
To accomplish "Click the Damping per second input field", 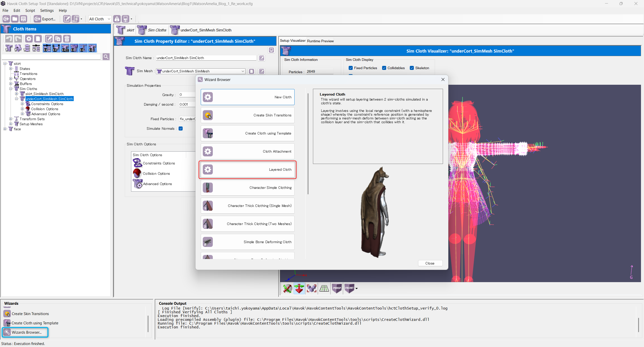I will (187, 104).
